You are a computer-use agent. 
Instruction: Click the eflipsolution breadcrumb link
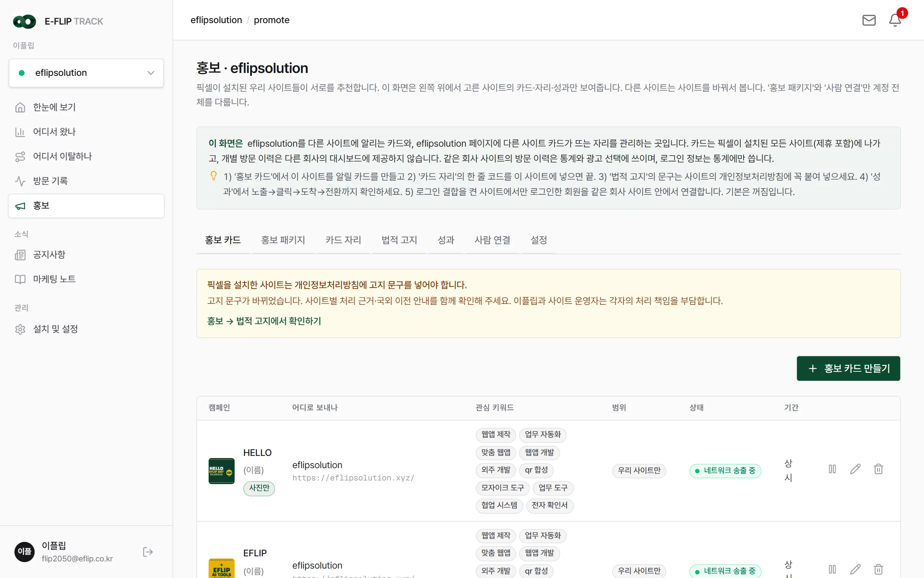(216, 20)
